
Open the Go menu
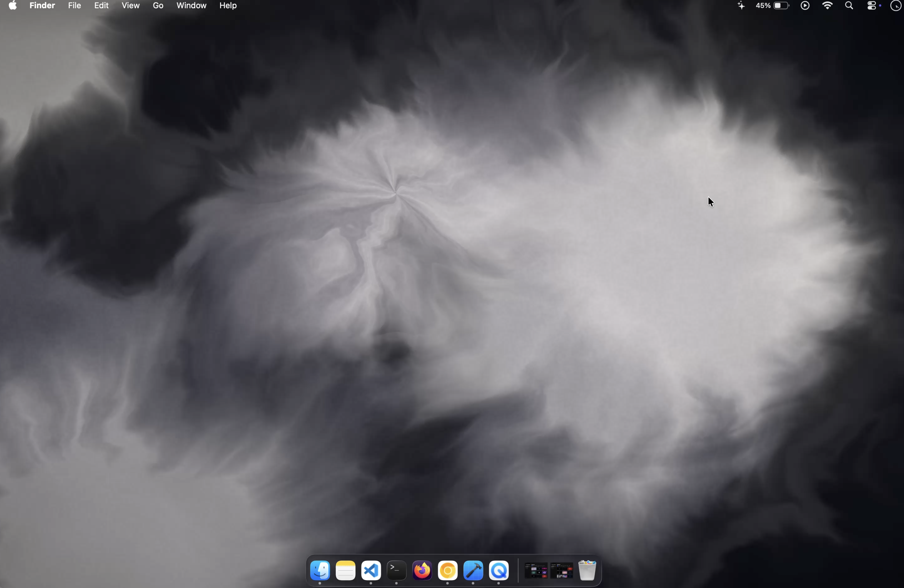tap(158, 6)
